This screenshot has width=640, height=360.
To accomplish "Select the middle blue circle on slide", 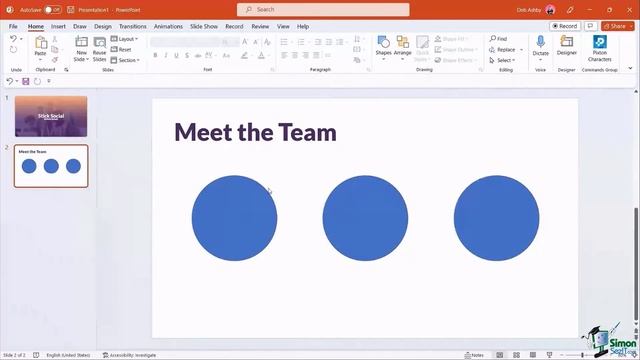I will (365, 218).
